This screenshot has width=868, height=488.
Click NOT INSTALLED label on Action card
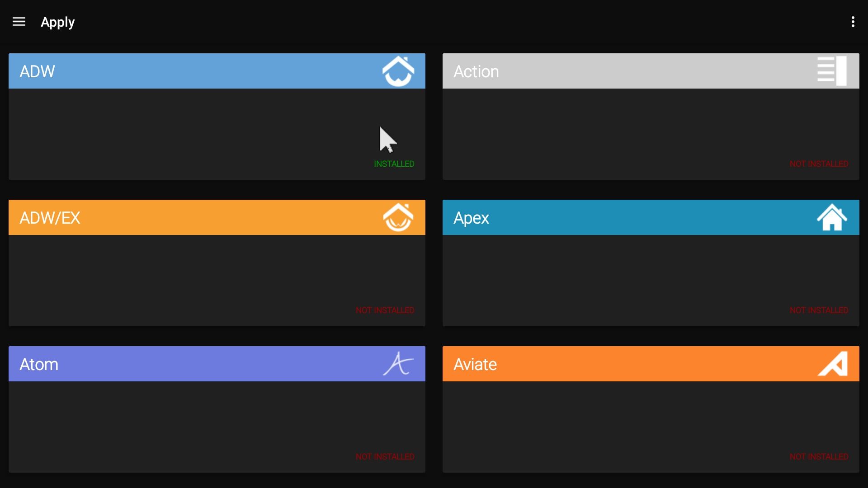click(819, 164)
